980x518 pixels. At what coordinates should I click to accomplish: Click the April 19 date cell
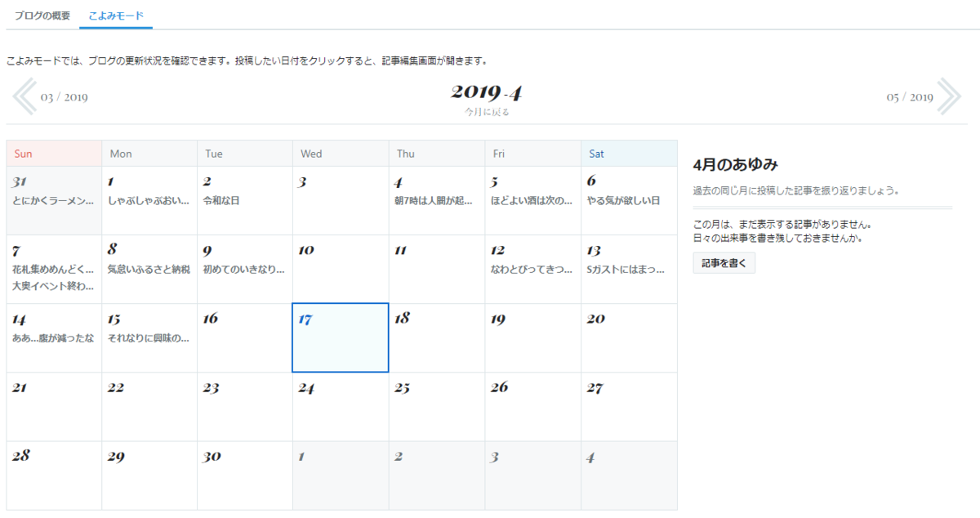[x=532, y=337]
